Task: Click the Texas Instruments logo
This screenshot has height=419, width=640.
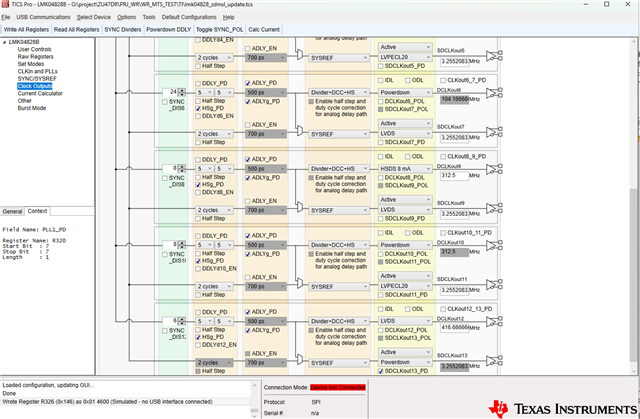Action: [563, 409]
